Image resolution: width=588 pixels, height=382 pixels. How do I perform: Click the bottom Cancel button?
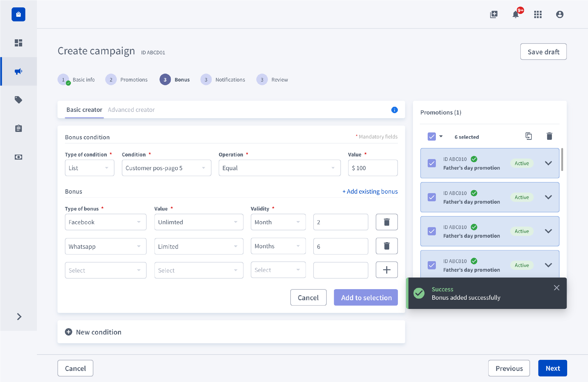click(75, 368)
